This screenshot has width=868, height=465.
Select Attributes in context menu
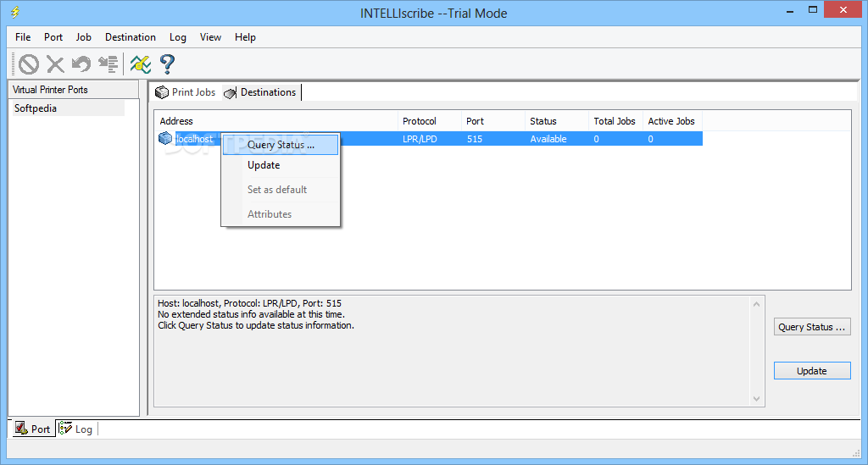281,214
